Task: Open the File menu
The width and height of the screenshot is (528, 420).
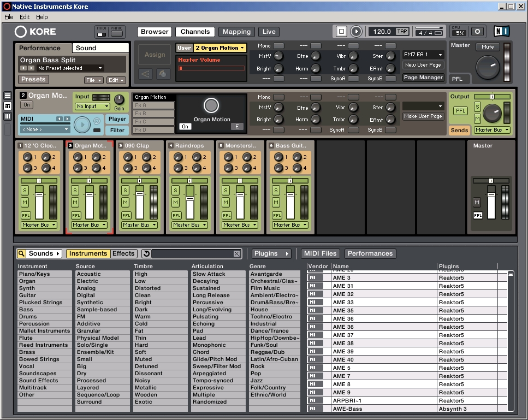Action: pyautogui.click(x=9, y=17)
